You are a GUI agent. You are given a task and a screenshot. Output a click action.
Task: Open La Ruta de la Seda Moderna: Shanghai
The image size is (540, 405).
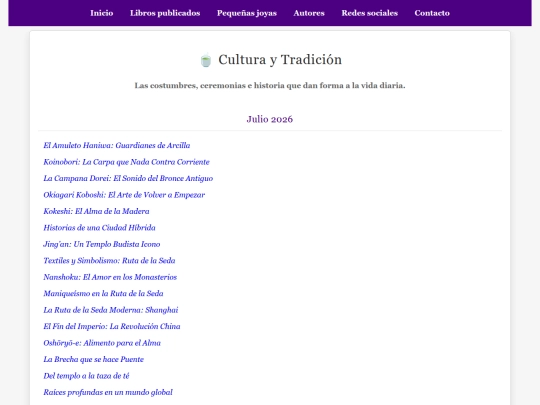pos(111,310)
